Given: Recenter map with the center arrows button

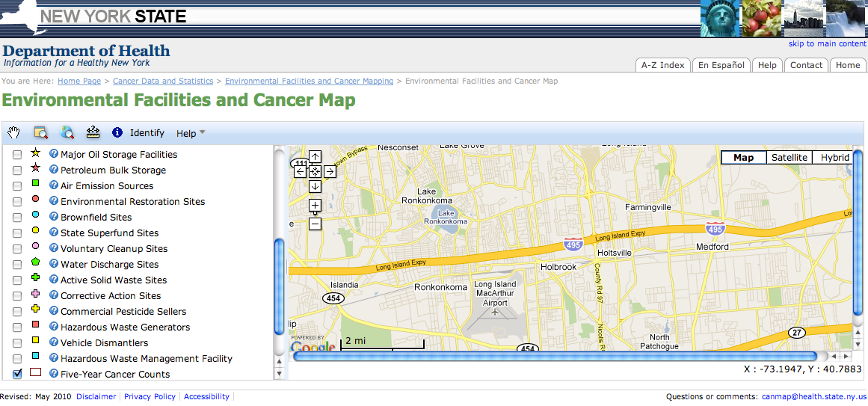Looking at the screenshot, I should click(x=315, y=172).
